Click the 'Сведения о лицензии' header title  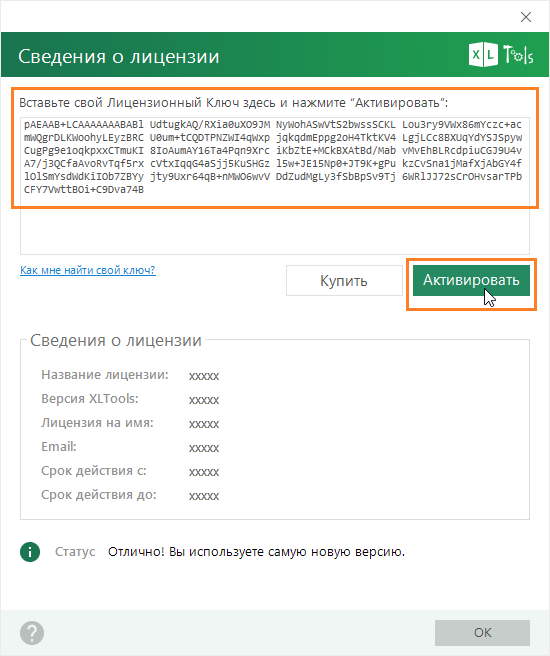[x=118, y=56]
